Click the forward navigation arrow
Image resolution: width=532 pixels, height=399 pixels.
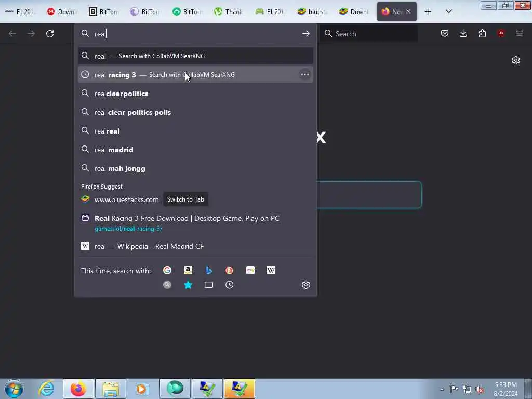(31, 34)
